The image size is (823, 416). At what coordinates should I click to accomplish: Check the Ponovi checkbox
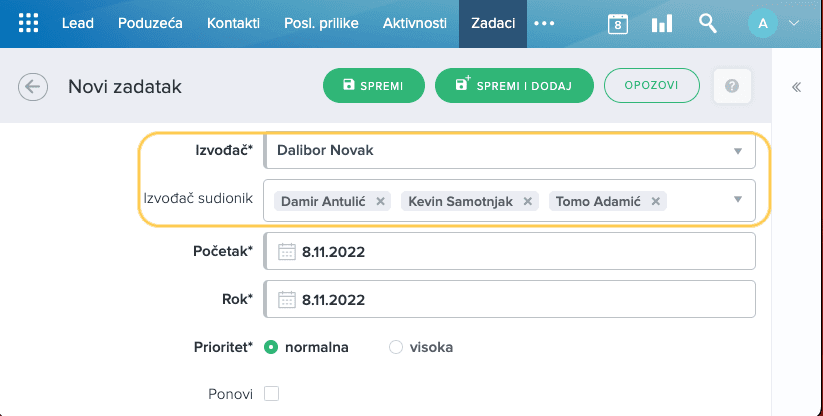point(271,393)
